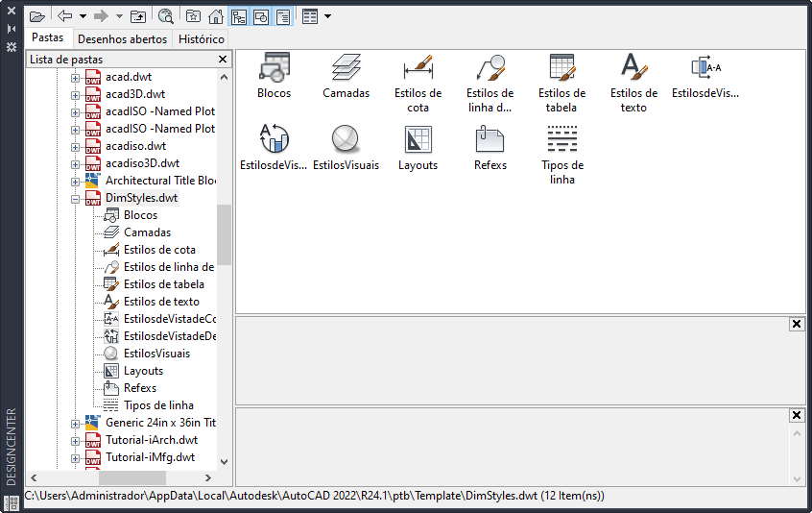Screen dimensions: 812x513
Task: Select acadISO -Named Plot first entry
Action: pos(159,111)
